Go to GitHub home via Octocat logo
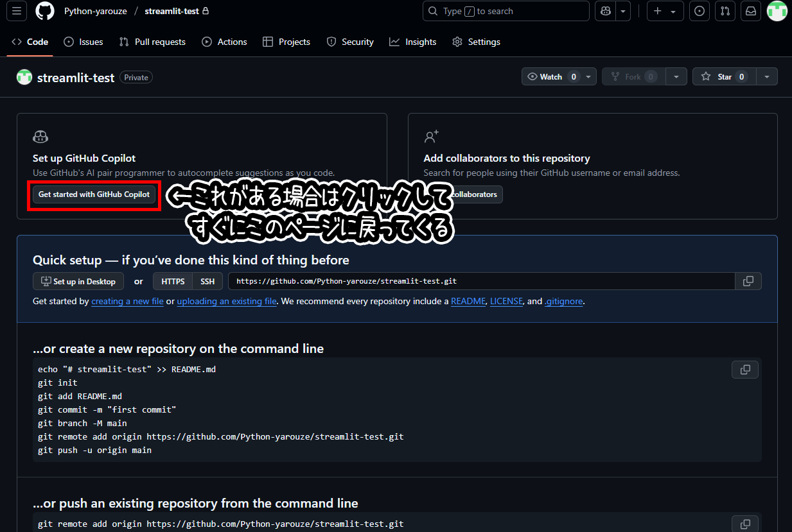Image resolution: width=792 pixels, height=532 pixels. (45, 11)
